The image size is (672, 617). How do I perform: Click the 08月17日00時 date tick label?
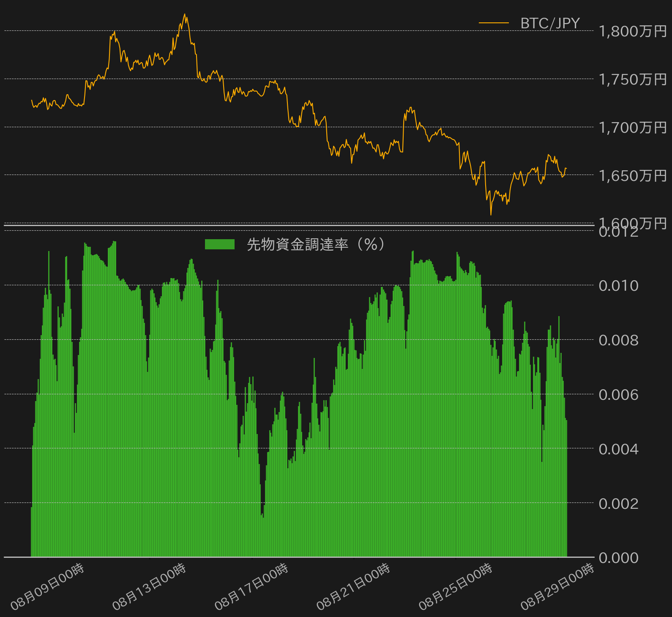pyautogui.click(x=251, y=587)
